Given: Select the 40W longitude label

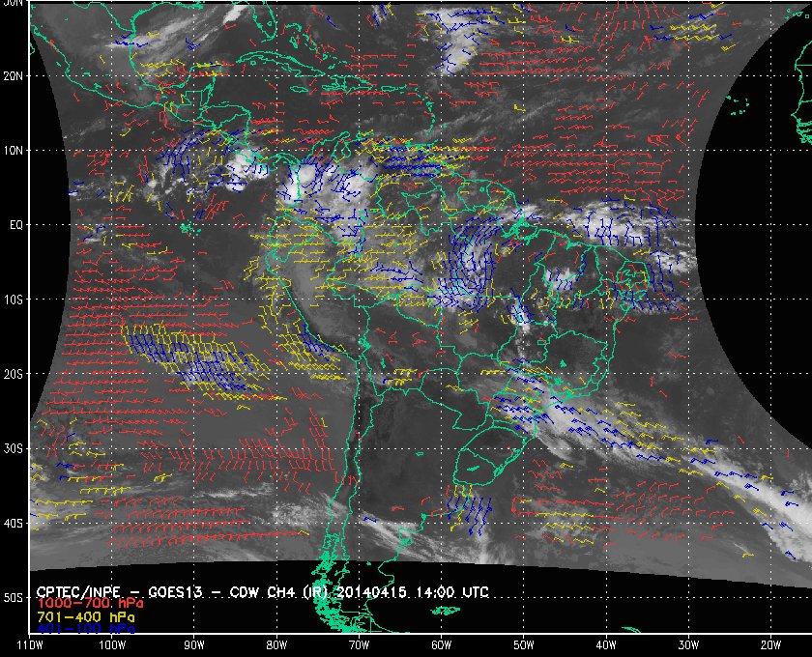Looking at the screenshot, I should [x=606, y=645].
